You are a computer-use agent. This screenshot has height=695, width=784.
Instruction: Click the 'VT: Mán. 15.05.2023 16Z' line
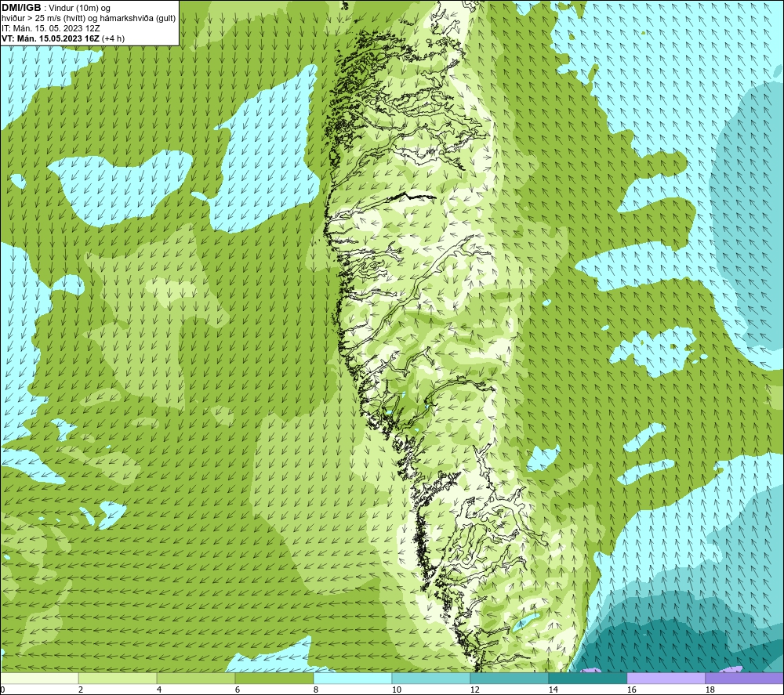50,38
